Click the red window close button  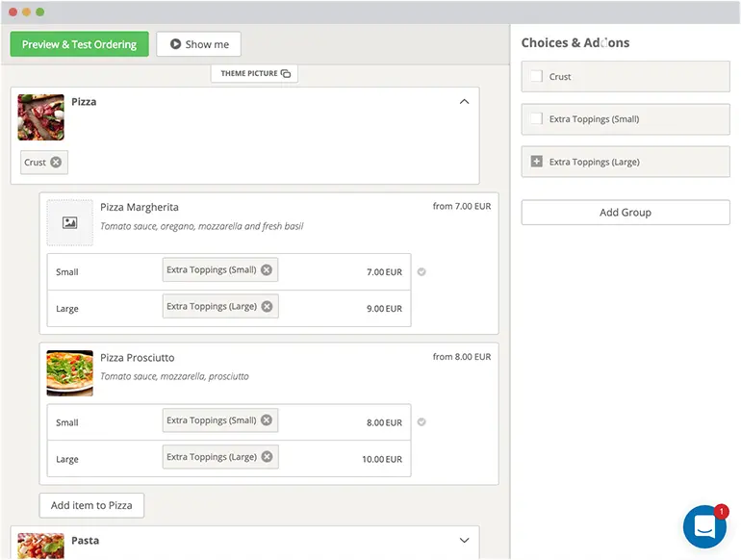[x=13, y=12]
